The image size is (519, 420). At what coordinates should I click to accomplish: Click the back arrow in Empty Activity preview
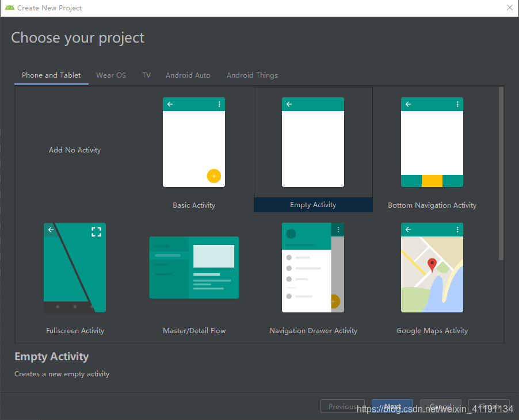[289, 104]
